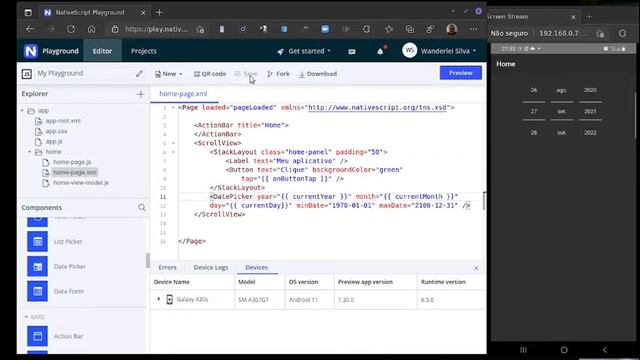The height and width of the screenshot is (360, 640).
Task: Switch to home-page.xml editor tab
Action: (183, 93)
